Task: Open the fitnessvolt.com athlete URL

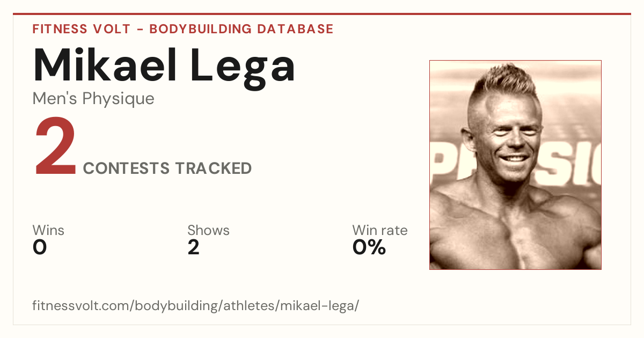Action: (195, 306)
